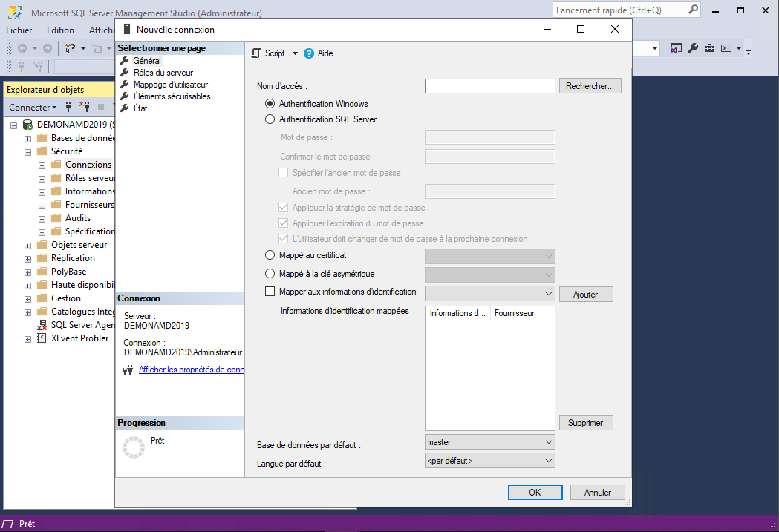Select Mappé à la clé asymétrique radio
Image resolution: width=779 pixels, height=532 pixels.
[x=270, y=274]
